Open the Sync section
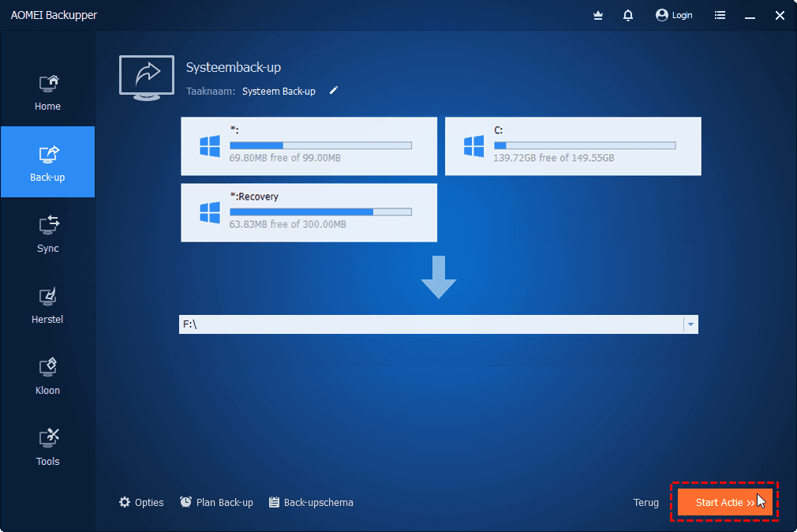 (47, 234)
